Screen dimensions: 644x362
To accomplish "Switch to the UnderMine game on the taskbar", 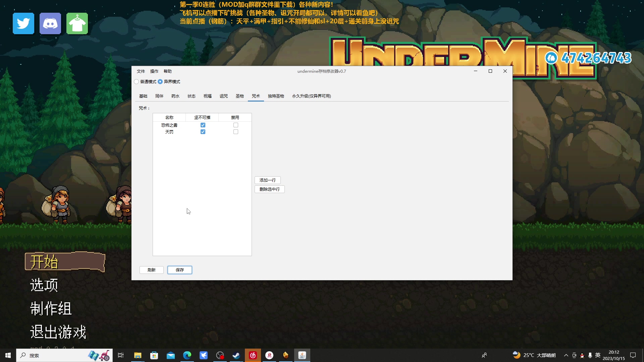I will click(285, 355).
